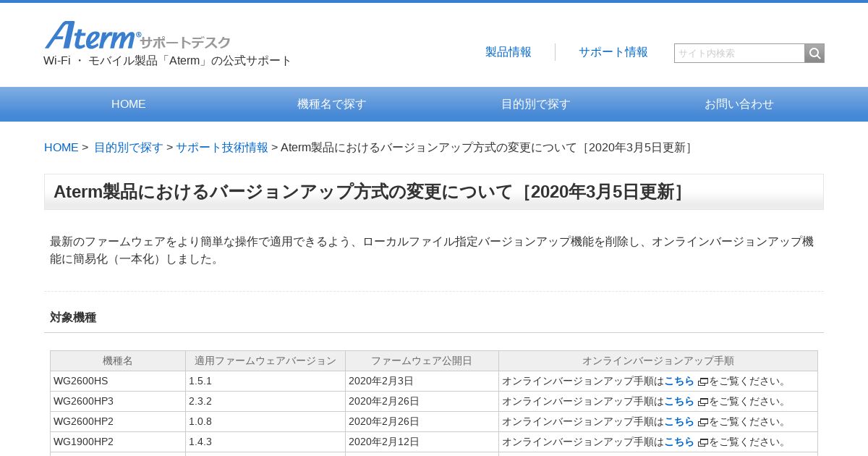
Task: Click the external-link icon in the WG1900HP2 row
Action: (702, 442)
